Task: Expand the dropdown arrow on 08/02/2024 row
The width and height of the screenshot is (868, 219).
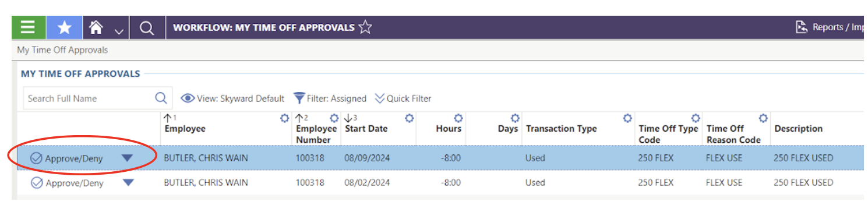Action: click(x=128, y=182)
